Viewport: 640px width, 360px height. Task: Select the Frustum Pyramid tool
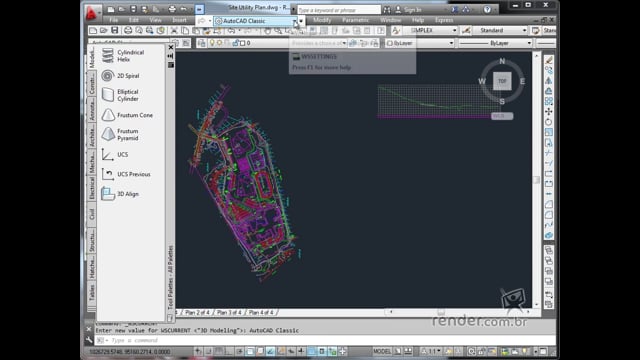click(121, 135)
